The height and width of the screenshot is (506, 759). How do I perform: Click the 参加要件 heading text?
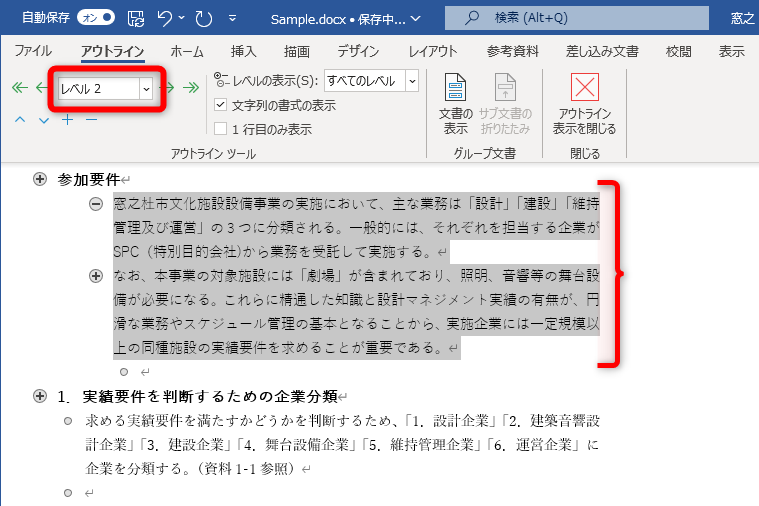pos(89,180)
